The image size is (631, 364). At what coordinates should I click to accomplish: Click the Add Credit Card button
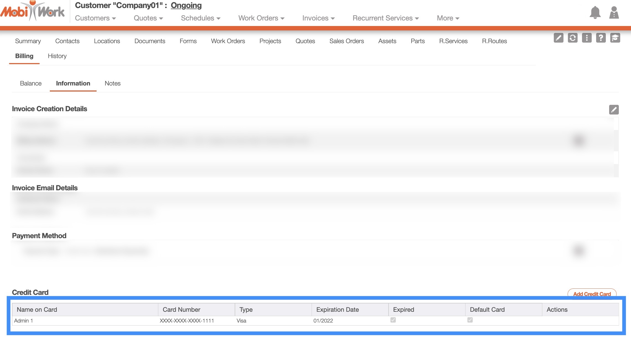click(x=592, y=294)
